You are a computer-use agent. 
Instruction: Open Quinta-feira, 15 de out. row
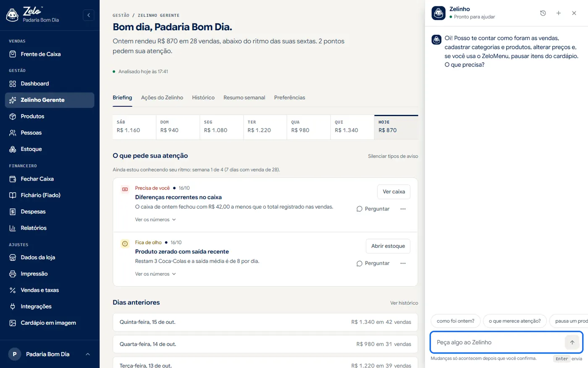pos(265,323)
